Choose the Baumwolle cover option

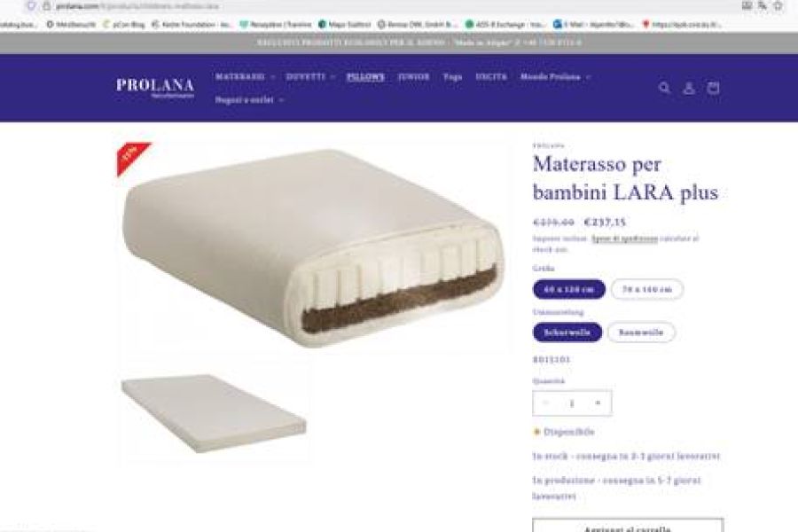click(641, 332)
